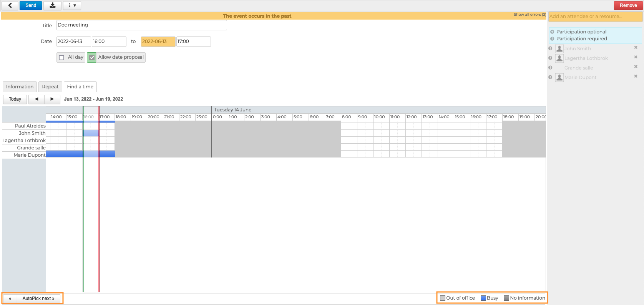Remove Grande salle resource
This screenshot has width=644, height=305.
tap(636, 67)
